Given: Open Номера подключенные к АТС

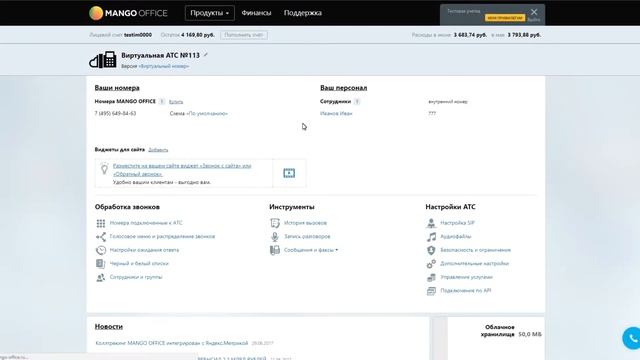Looking at the screenshot, I should (x=146, y=223).
